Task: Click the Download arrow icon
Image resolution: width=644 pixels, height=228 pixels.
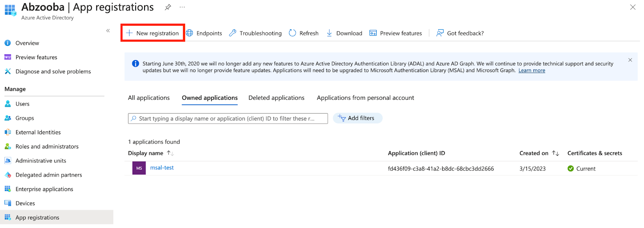Action: point(329,33)
